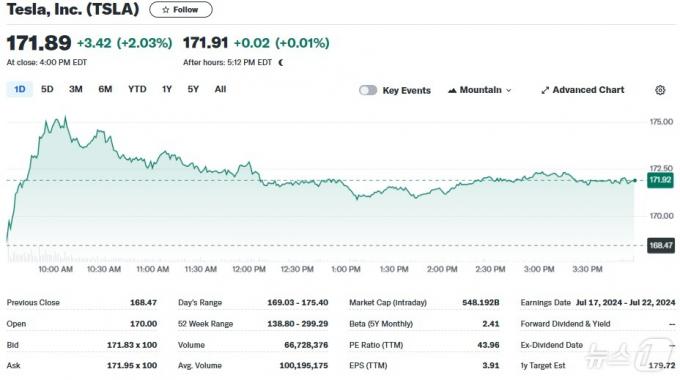
Task: Click 52 Week Range value 138.80 - 299.29
Action: 298,324
